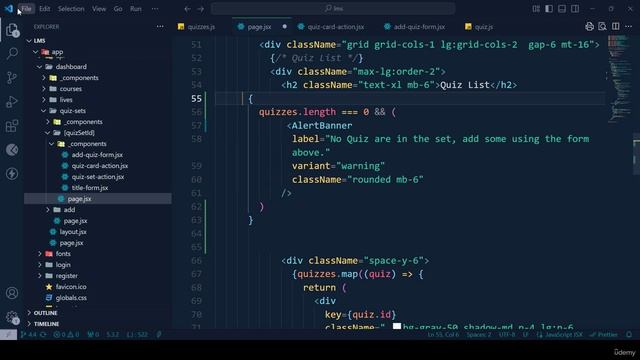Open the Accounts menu icon
This screenshot has width=640, height=360.
pyautogui.click(x=12, y=293)
